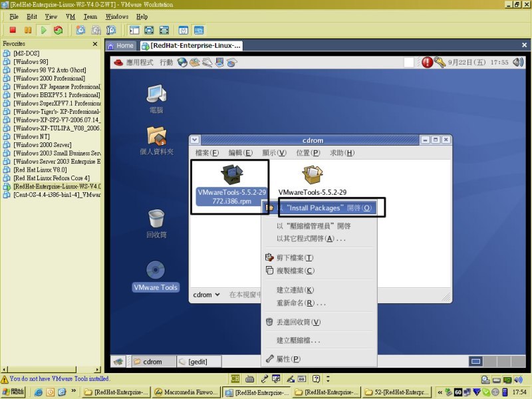Suspend the VM using the yellow pause icon

(x=28, y=30)
